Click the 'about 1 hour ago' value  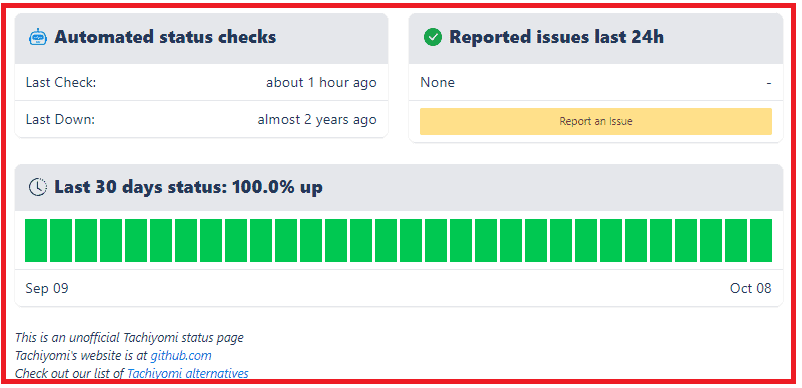321,82
